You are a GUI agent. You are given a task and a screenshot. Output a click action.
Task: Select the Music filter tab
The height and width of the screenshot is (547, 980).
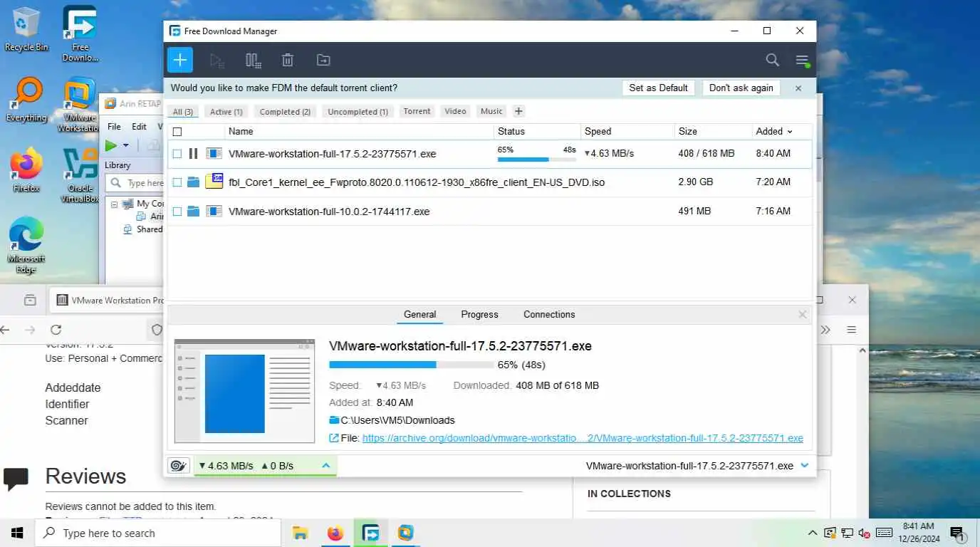coord(491,111)
